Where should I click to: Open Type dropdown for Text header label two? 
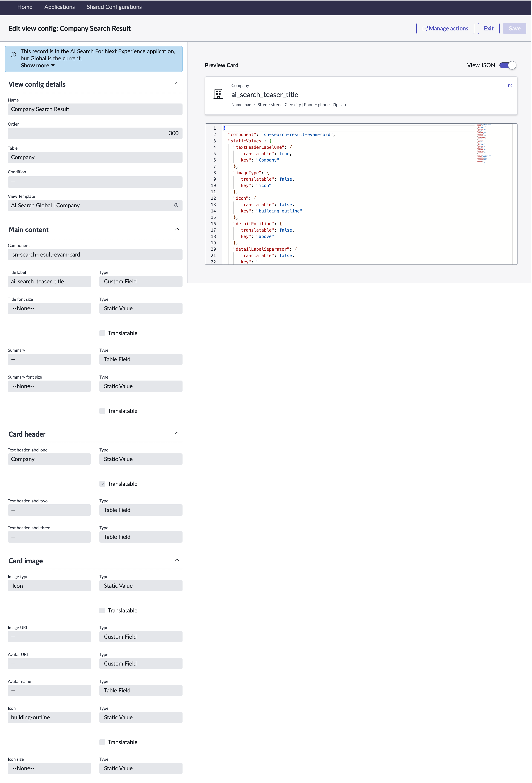pyautogui.click(x=141, y=510)
